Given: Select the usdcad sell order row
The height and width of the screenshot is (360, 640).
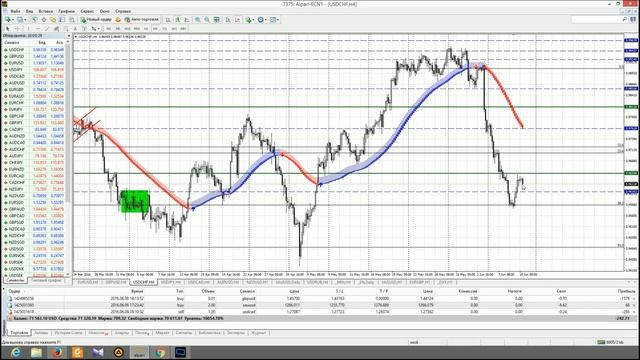Looking at the screenshot, I should pos(320,311).
